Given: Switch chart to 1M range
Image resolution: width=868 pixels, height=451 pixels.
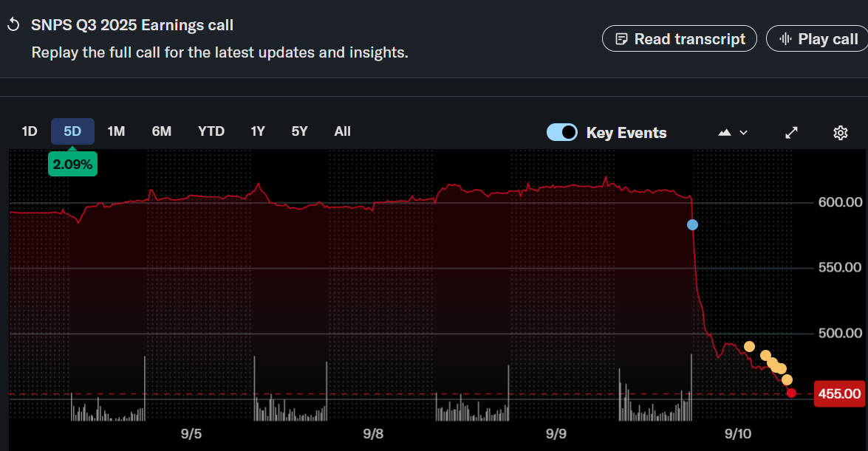Looking at the screenshot, I should coord(116,131).
